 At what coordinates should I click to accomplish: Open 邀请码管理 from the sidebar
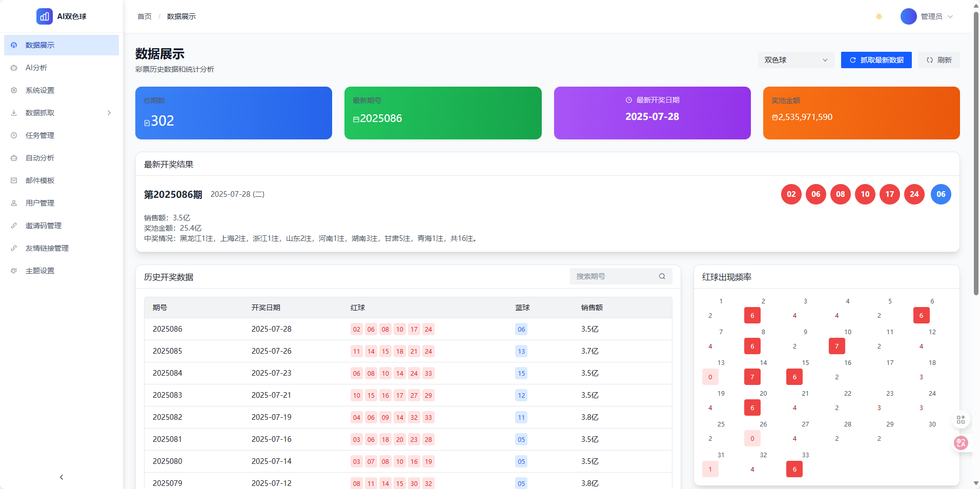click(43, 226)
